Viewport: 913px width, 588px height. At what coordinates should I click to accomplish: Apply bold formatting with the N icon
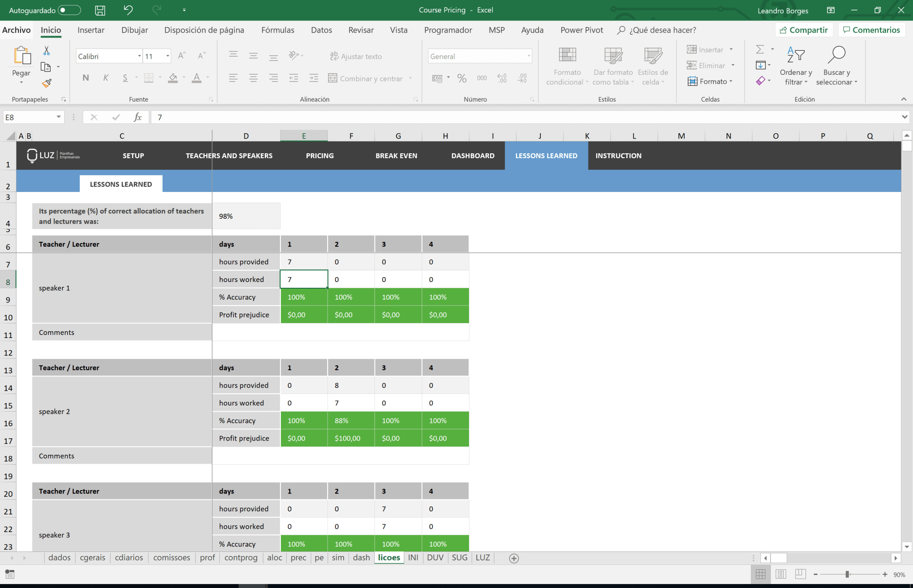85,78
